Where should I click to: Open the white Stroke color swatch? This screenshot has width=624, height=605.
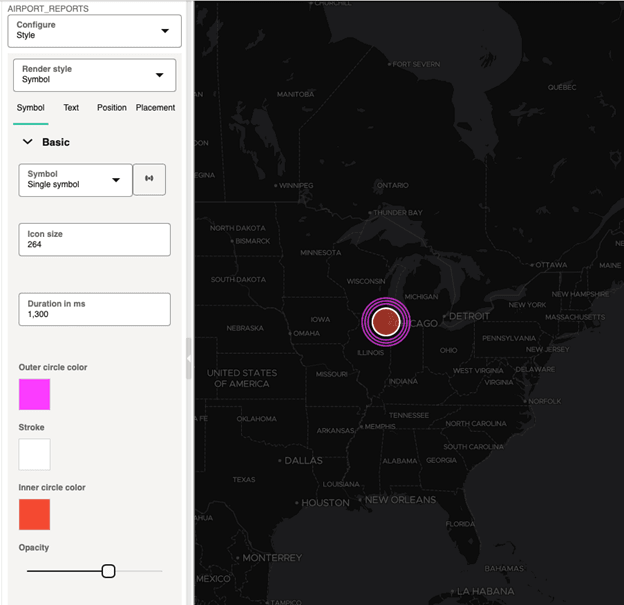pos(35,454)
